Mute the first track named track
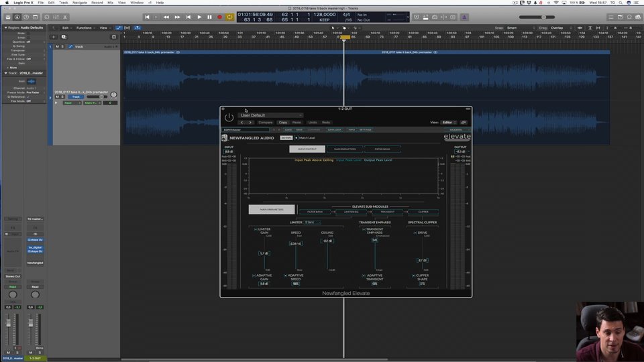The width and height of the screenshot is (644, 362). [x=57, y=47]
